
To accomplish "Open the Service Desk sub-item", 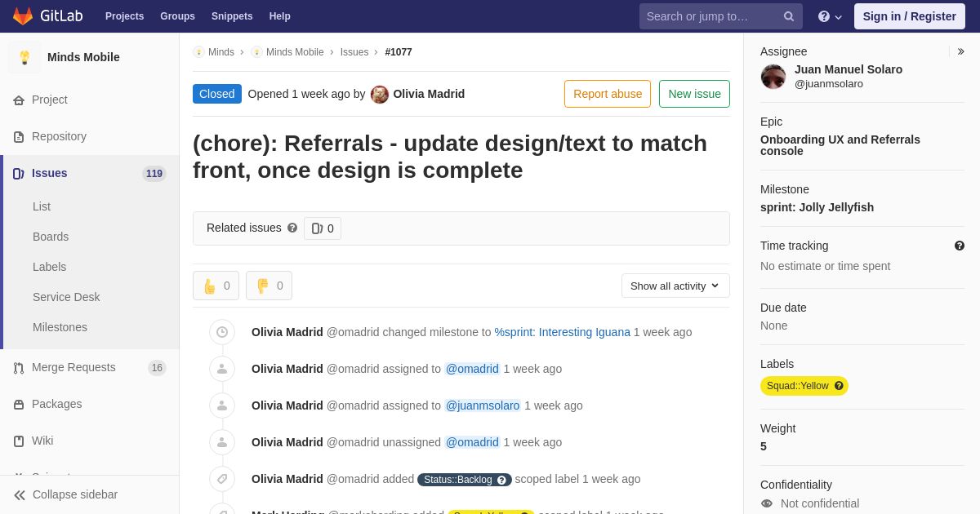I will tap(66, 297).
